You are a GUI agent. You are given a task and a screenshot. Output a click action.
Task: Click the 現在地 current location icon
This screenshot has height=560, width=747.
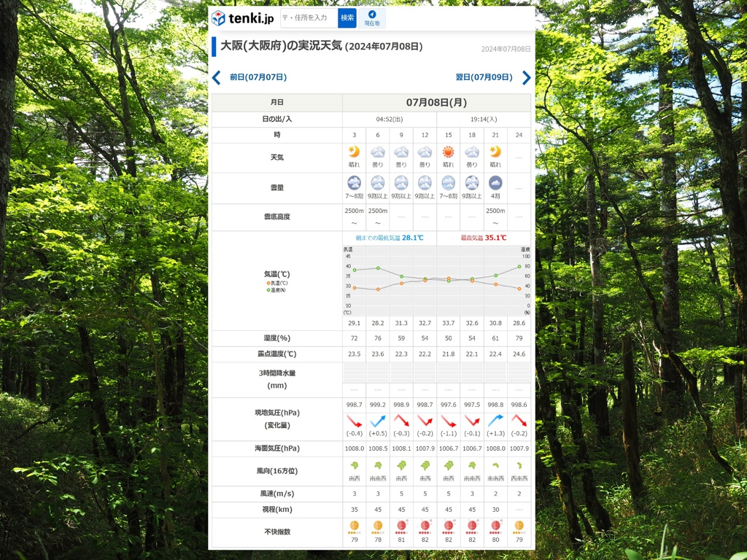[372, 18]
